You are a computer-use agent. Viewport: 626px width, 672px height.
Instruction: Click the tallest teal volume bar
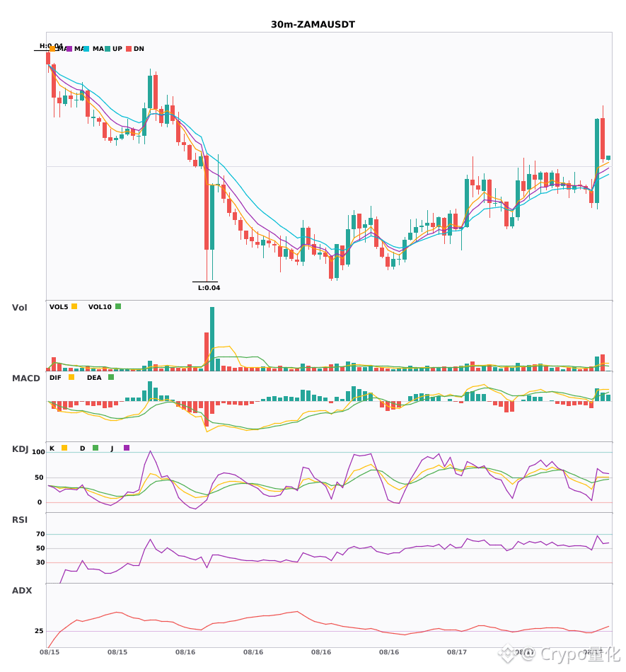[212, 339]
